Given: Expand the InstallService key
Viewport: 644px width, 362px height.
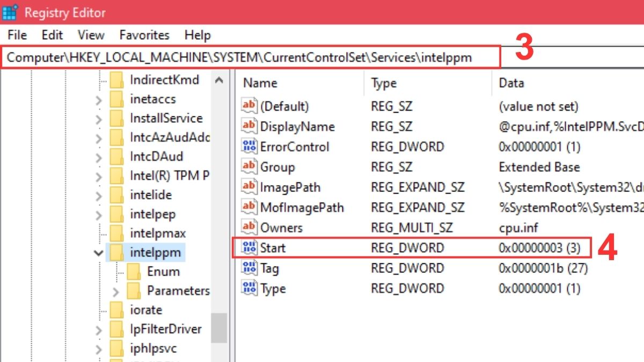Looking at the screenshot, I should pos(99,119).
